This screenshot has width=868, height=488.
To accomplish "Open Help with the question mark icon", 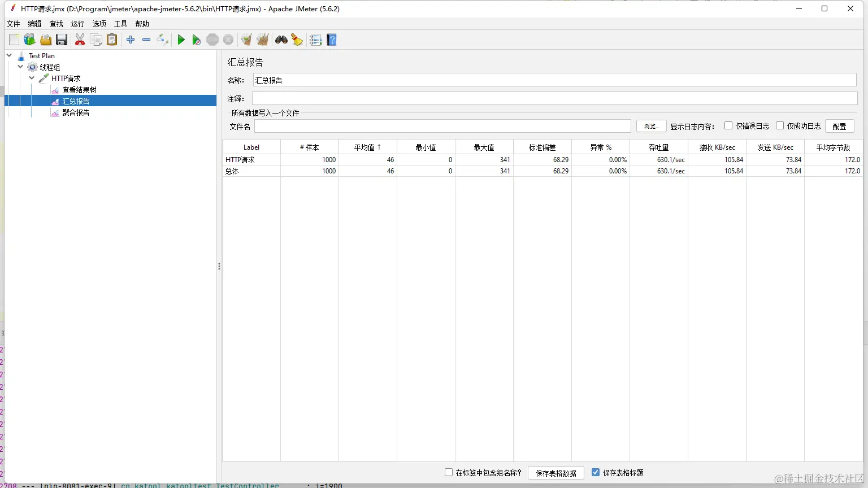I will [332, 40].
